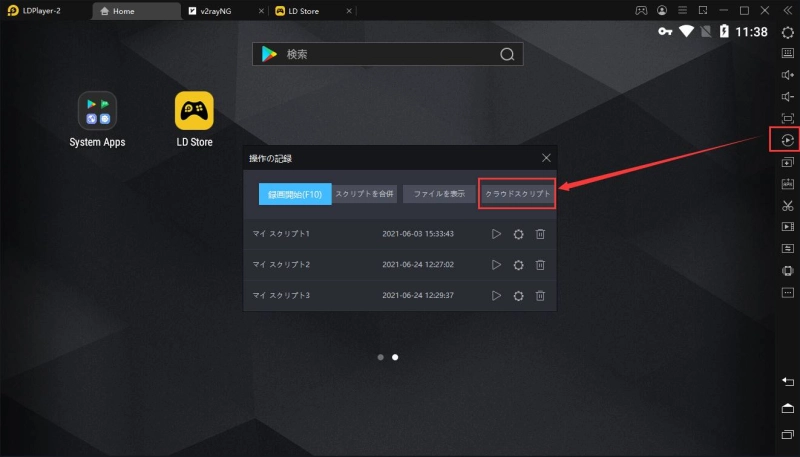
Task: Run マイ スクリプト3 with play button
Action: click(496, 296)
